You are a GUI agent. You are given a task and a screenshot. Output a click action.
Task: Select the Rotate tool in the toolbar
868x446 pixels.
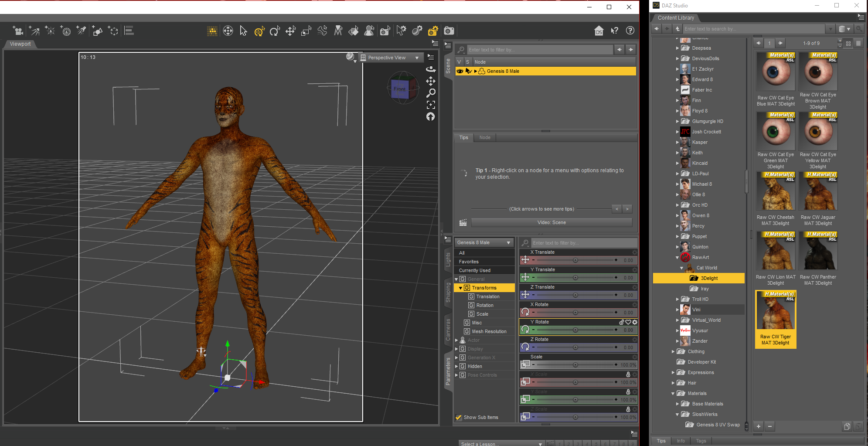275,31
